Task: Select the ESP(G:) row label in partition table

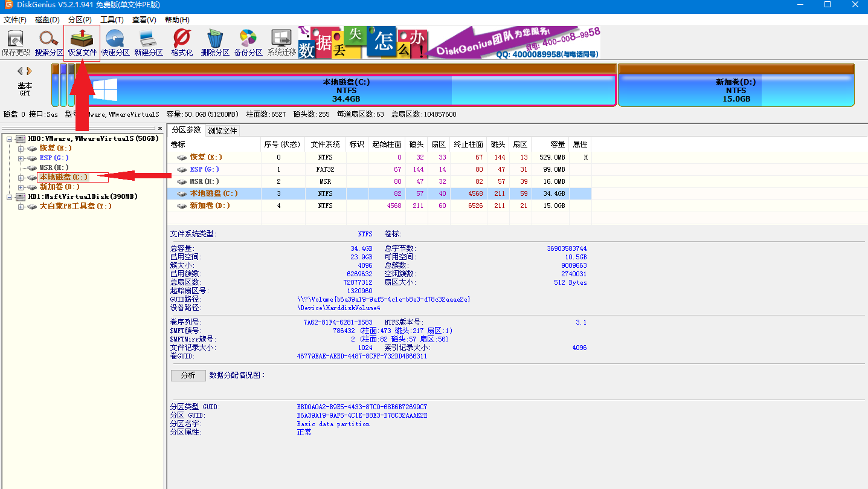Action: [205, 169]
